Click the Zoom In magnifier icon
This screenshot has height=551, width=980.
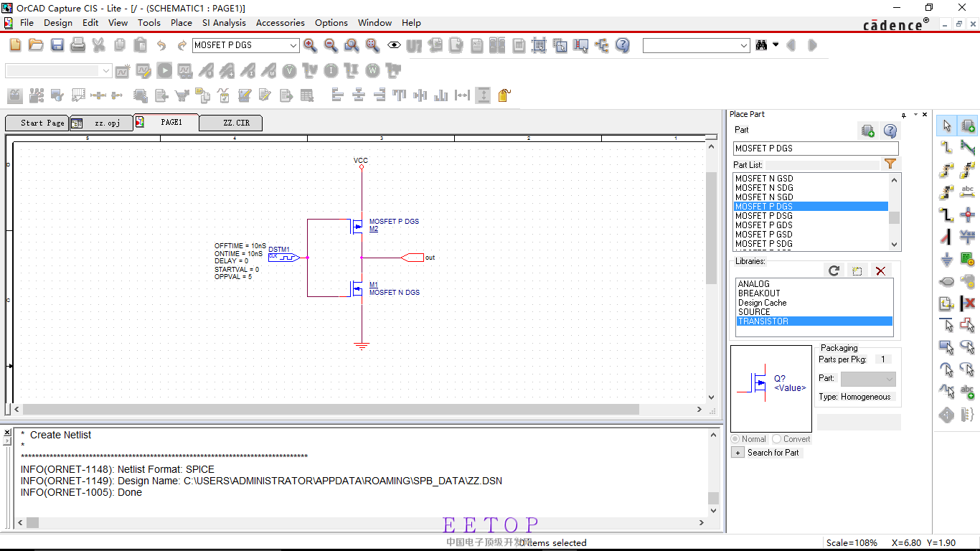coord(310,45)
